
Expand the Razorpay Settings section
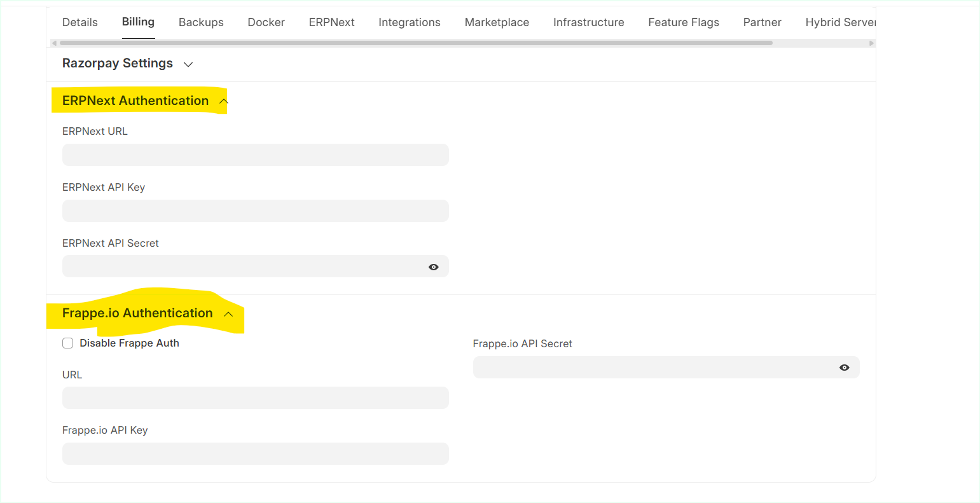coord(188,64)
